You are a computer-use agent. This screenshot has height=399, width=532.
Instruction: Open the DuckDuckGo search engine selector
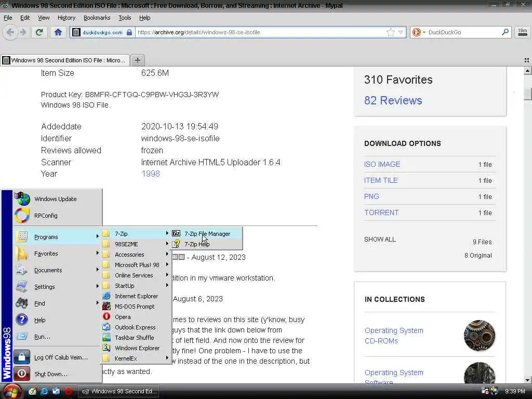pyautogui.click(x=418, y=32)
